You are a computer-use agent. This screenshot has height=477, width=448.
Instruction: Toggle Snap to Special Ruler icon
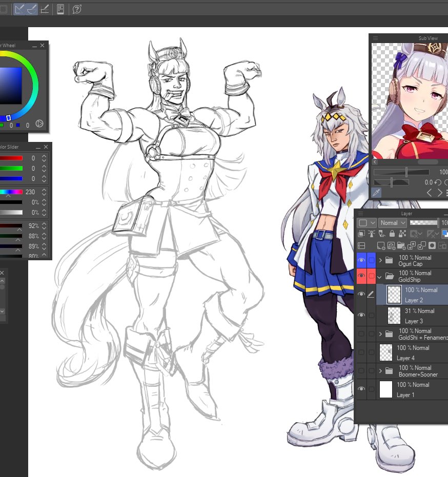32,9
